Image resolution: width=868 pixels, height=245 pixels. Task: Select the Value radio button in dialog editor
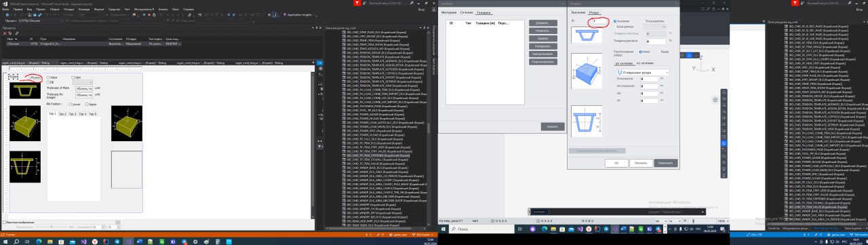point(48,77)
